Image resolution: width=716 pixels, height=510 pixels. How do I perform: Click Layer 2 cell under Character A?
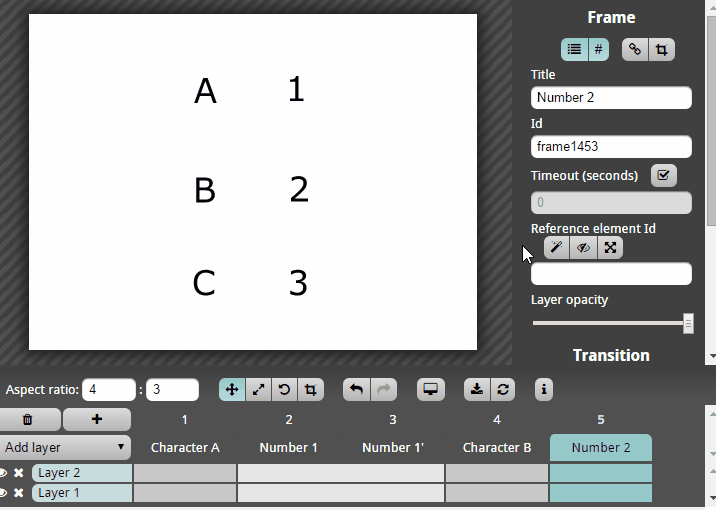tap(185, 473)
